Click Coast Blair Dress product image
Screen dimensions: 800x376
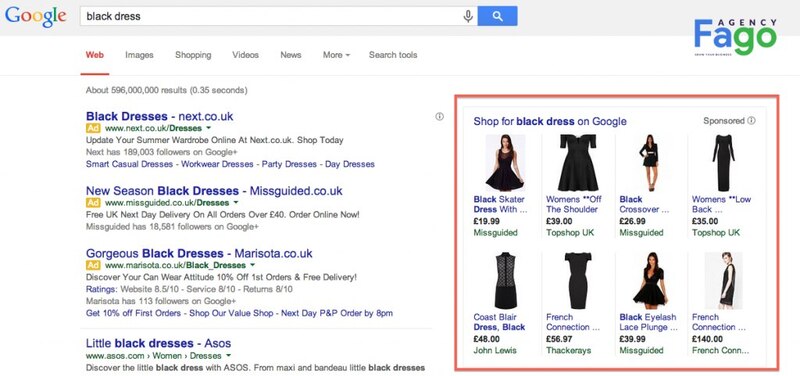[x=506, y=280]
